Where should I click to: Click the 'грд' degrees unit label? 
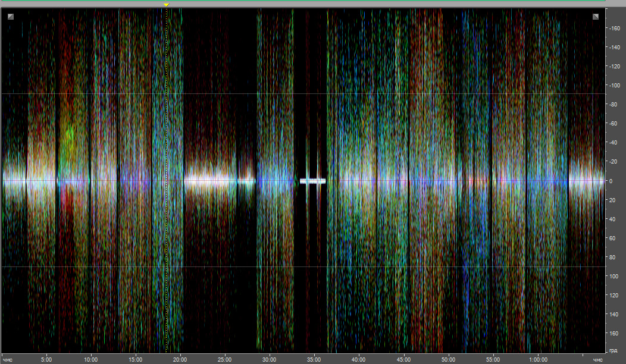click(x=614, y=351)
